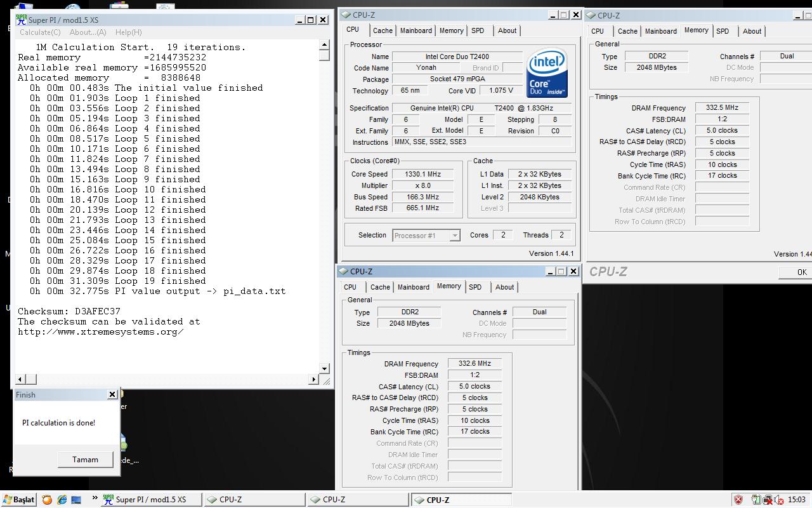Image resolution: width=812 pixels, height=508 pixels.
Task: Click Tamam button in Finish dialog
Action: point(85,459)
